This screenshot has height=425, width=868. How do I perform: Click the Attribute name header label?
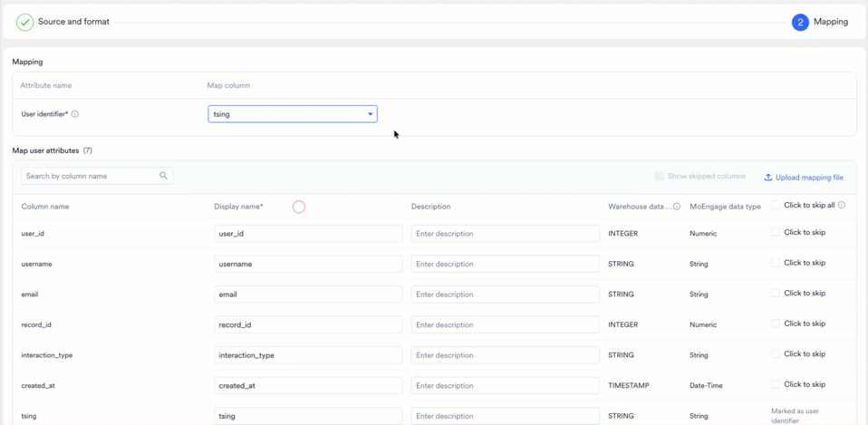click(46, 86)
